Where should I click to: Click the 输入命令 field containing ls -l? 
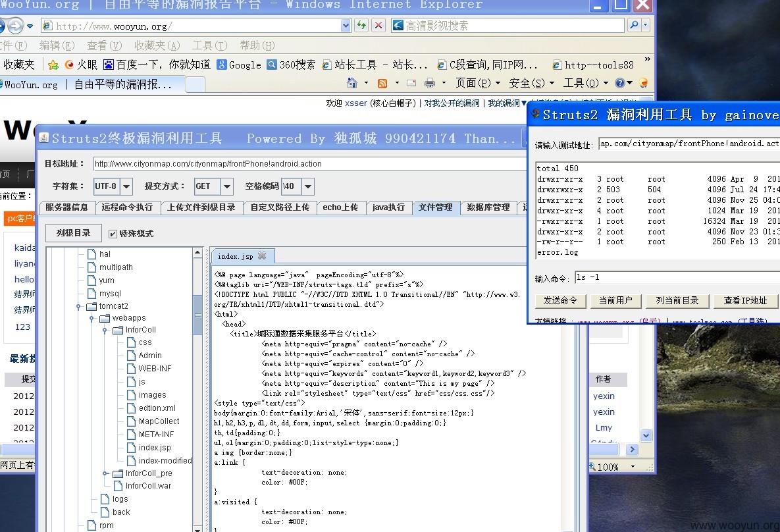point(677,277)
